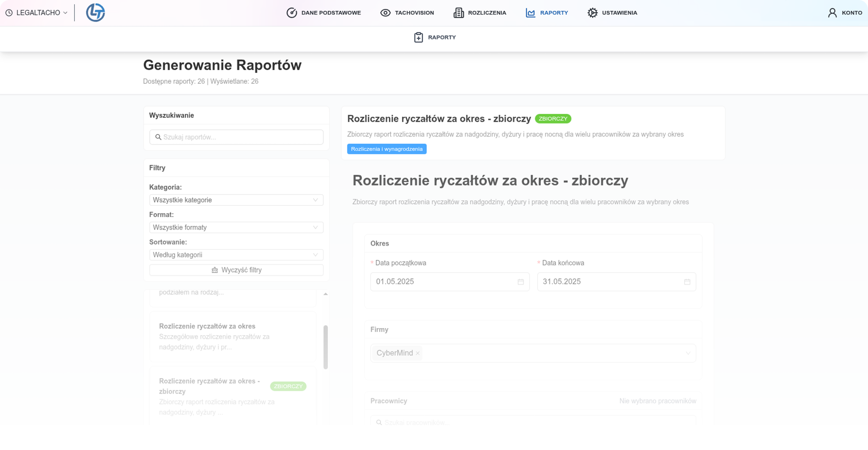
Task: Click the Rozliczenia i wynagrodzenia tag
Action: coord(386,149)
